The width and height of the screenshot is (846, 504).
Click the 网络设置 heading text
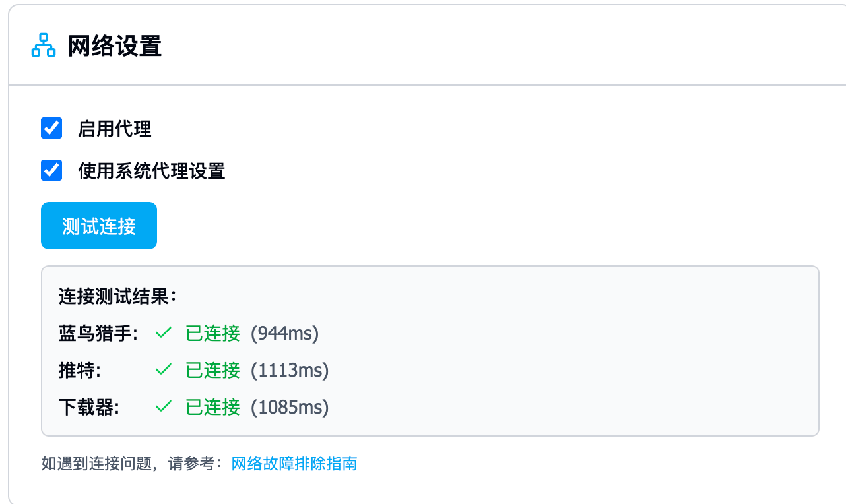[115, 47]
